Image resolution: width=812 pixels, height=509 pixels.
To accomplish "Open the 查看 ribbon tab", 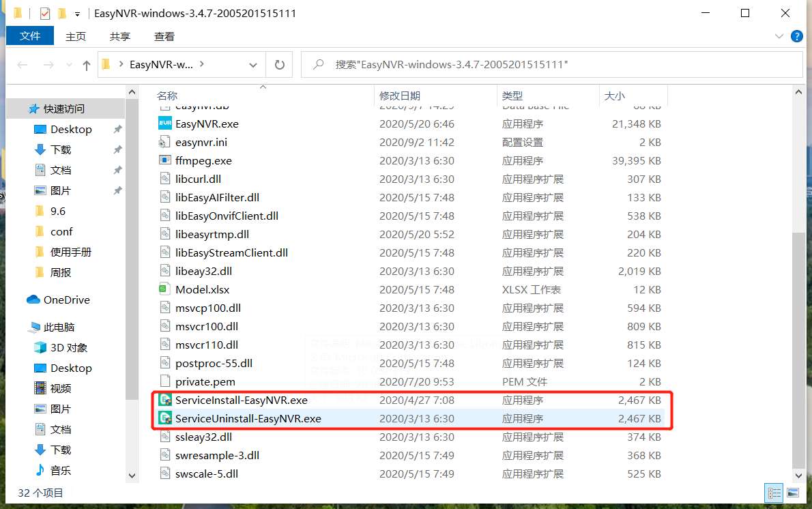I will tap(164, 36).
